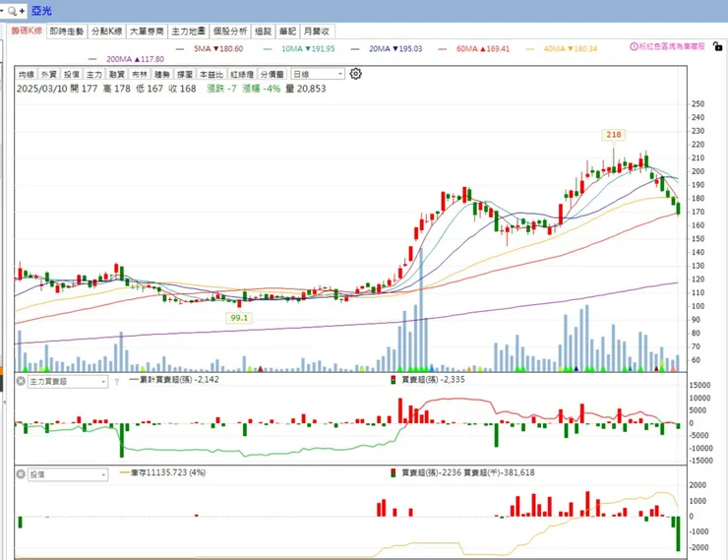Open the 主力買賣超 indicator dropdown
This screenshot has width=728, height=560.
[68, 382]
